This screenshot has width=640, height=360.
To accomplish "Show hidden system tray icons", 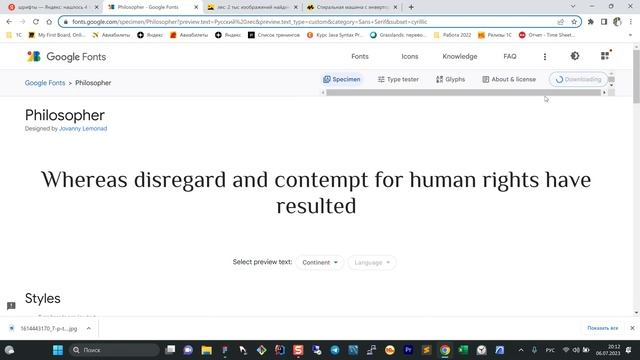I will tap(521, 350).
